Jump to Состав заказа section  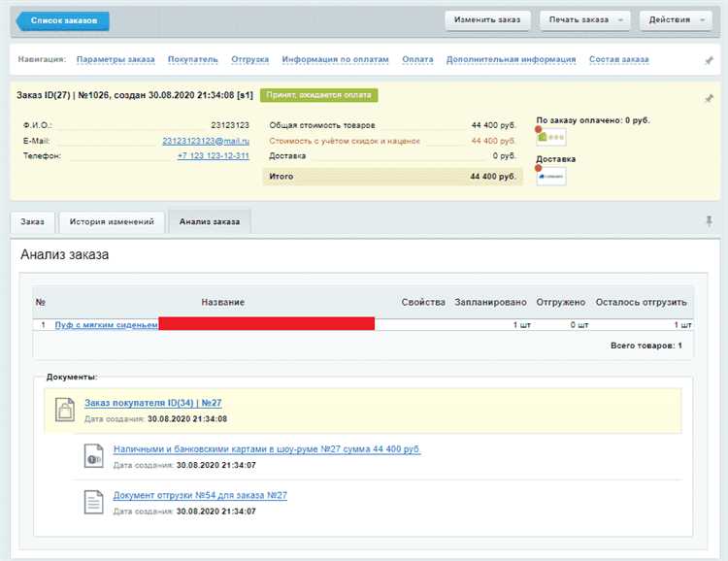(x=619, y=59)
